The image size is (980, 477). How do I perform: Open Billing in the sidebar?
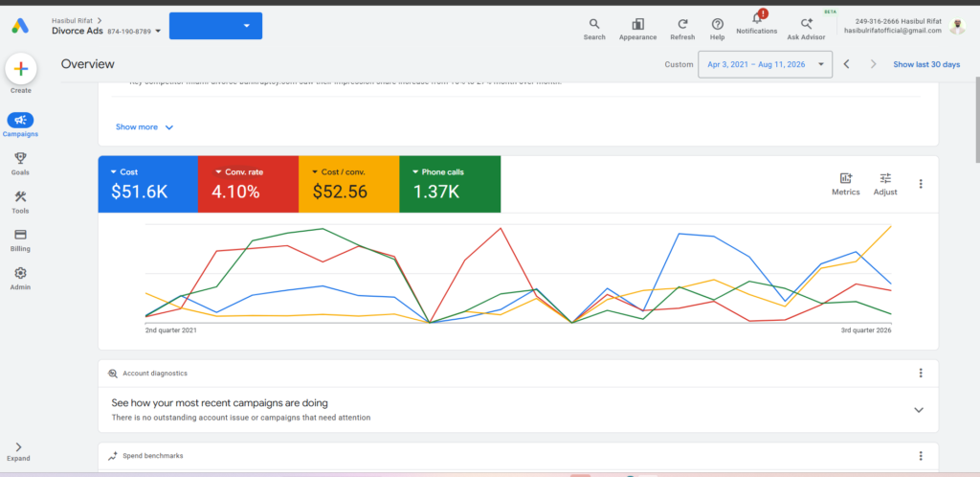click(x=20, y=240)
